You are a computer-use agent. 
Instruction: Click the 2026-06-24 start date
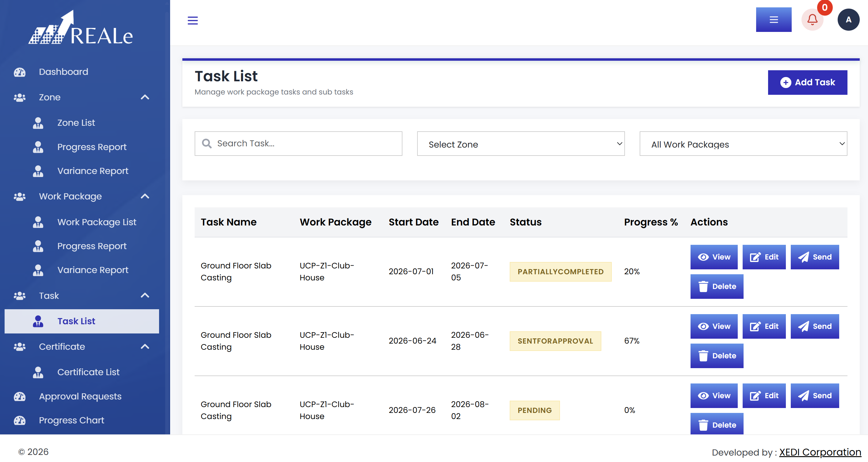click(412, 341)
